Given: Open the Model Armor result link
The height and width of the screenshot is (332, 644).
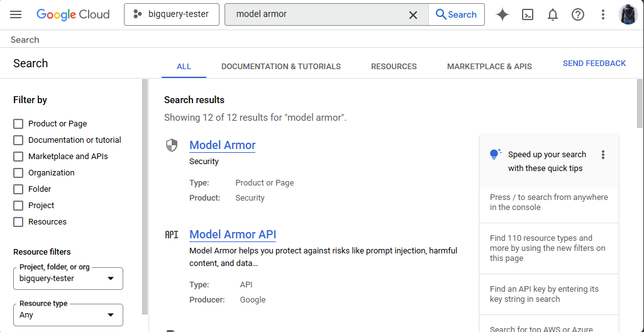Looking at the screenshot, I should pyautogui.click(x=222, y=145).
